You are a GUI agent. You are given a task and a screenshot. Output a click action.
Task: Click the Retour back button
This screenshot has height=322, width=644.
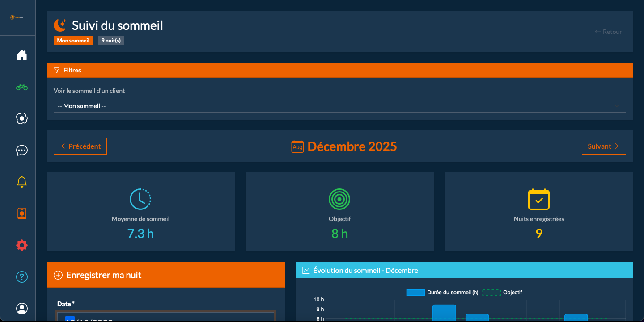click(608, 32)
